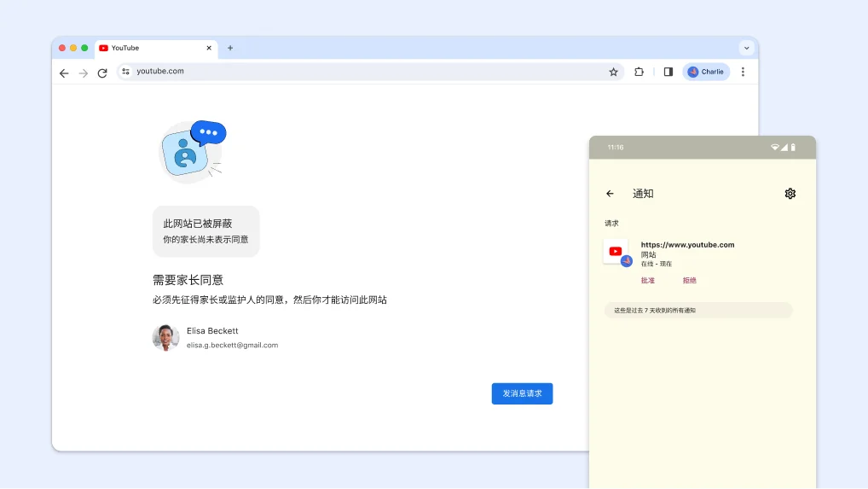Reload the youtube.com page
Viewport: 868px width, 489px height.
[x=102, y=73]
